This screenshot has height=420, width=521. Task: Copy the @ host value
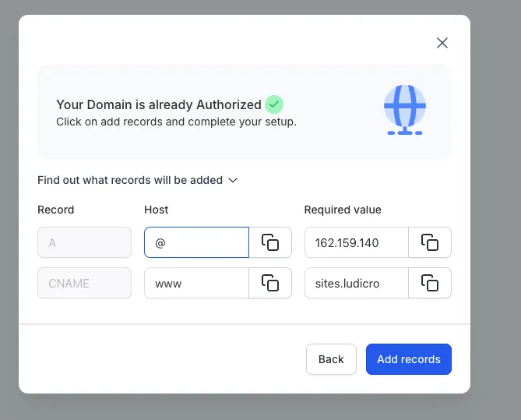270,242
